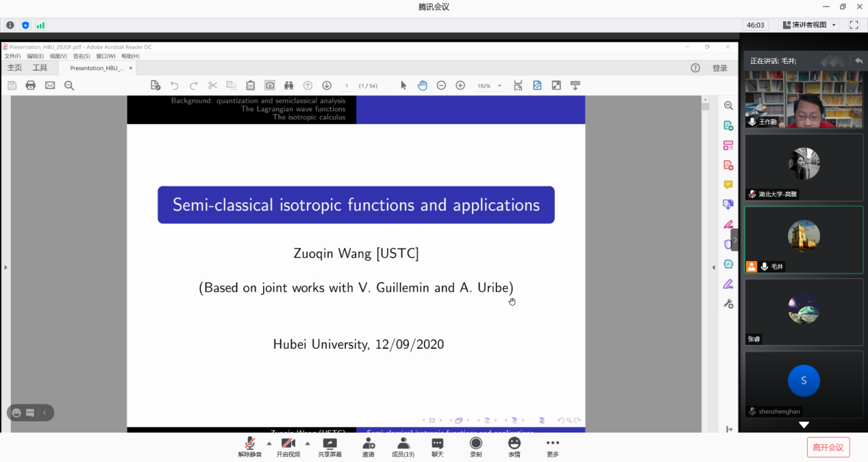Click the 邀请 invite icon
Viewport: 868px width, 462px height.
tap(369, 448)
